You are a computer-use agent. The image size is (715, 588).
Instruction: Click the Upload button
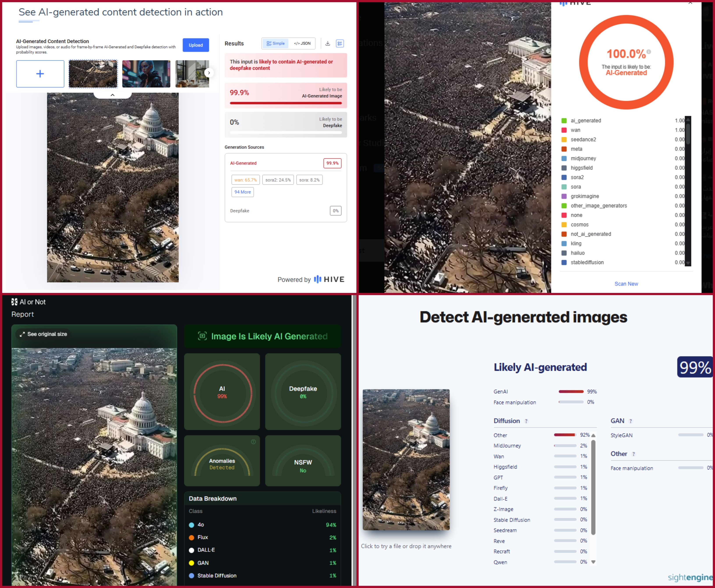(x=195, y=45)
